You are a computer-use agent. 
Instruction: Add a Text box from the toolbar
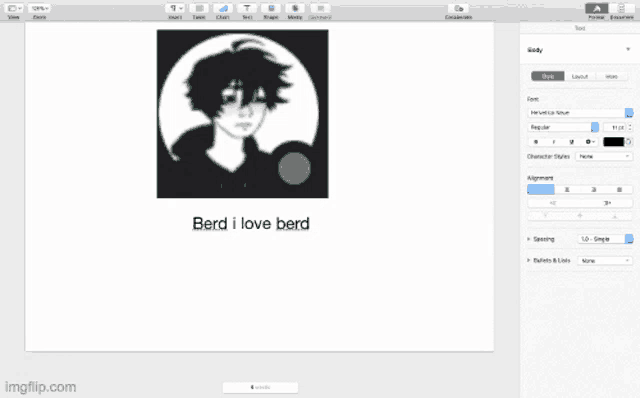point(247,9)
